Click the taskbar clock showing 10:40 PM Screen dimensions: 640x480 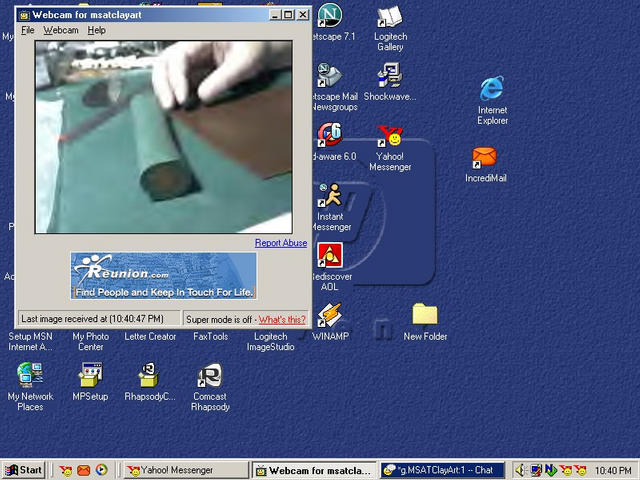[613, 471]
